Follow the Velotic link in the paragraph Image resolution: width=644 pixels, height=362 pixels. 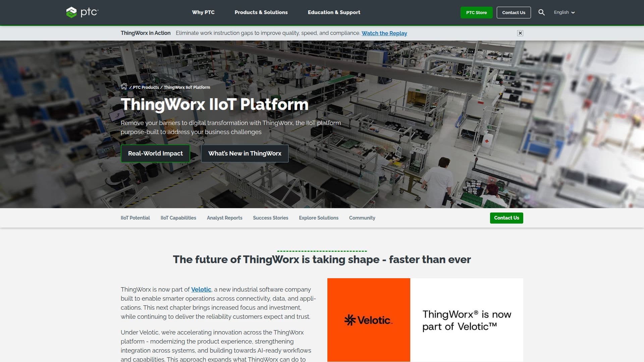pos(201,289)
